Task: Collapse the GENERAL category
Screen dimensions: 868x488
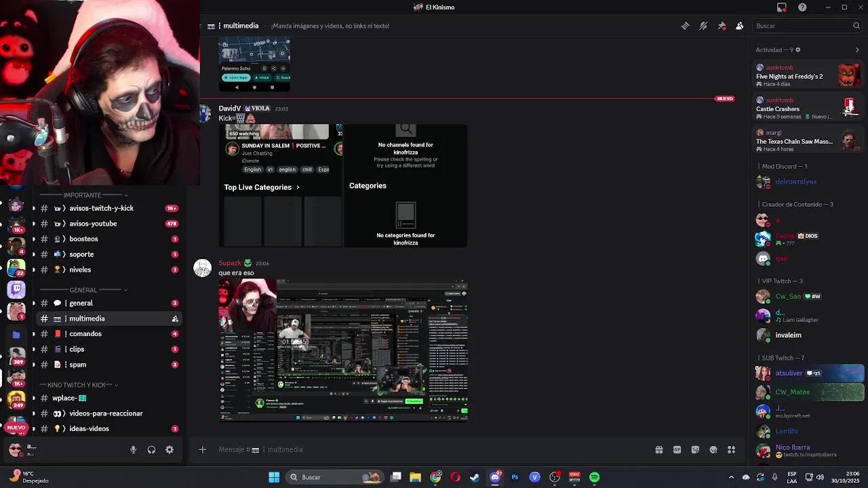Action: tap(83, 290)
